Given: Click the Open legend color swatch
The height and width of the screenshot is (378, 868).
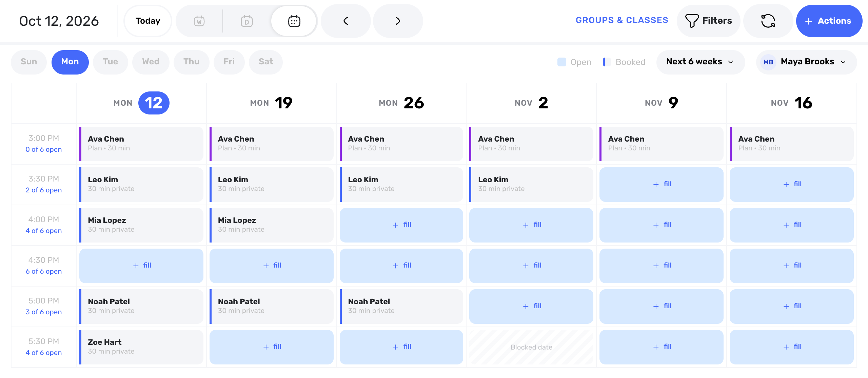Looking at the screenshot, I should (x=561, y=62).
